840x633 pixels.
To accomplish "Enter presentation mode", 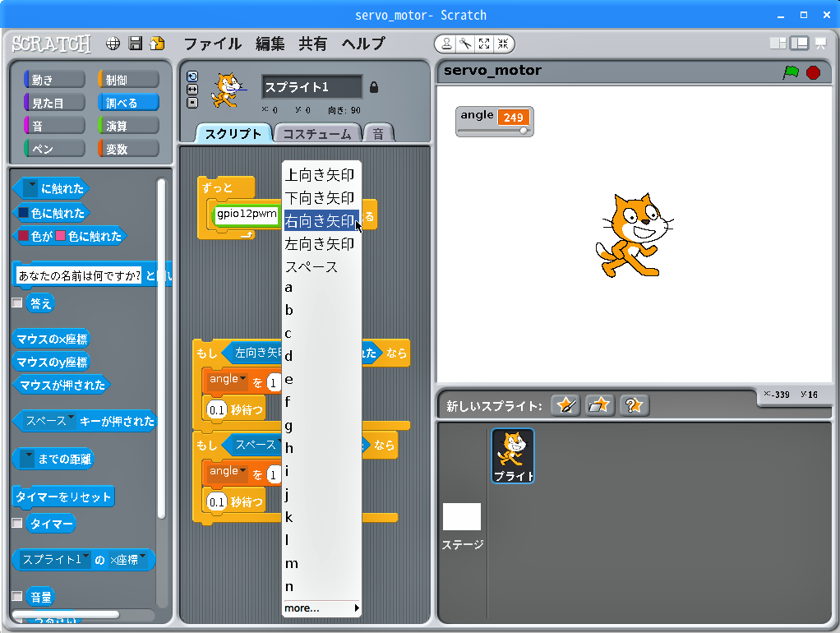I will point(821,44).
